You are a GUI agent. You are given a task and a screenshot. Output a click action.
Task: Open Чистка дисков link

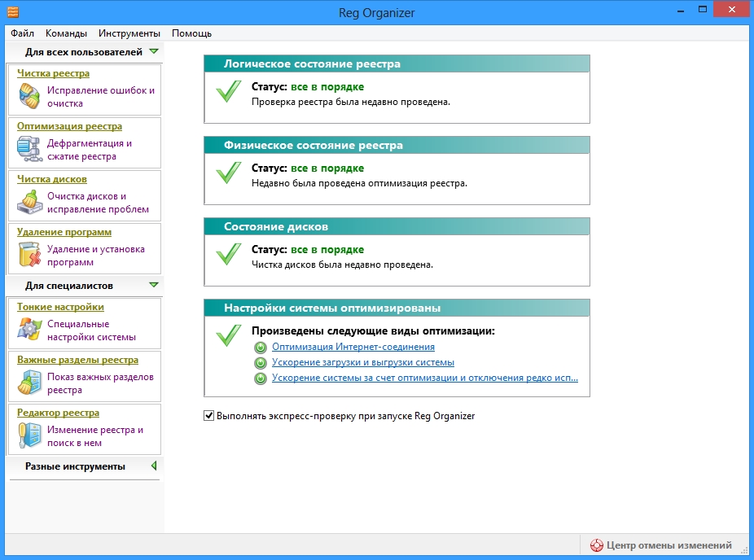pyautogui.click(x=52, y=179)
